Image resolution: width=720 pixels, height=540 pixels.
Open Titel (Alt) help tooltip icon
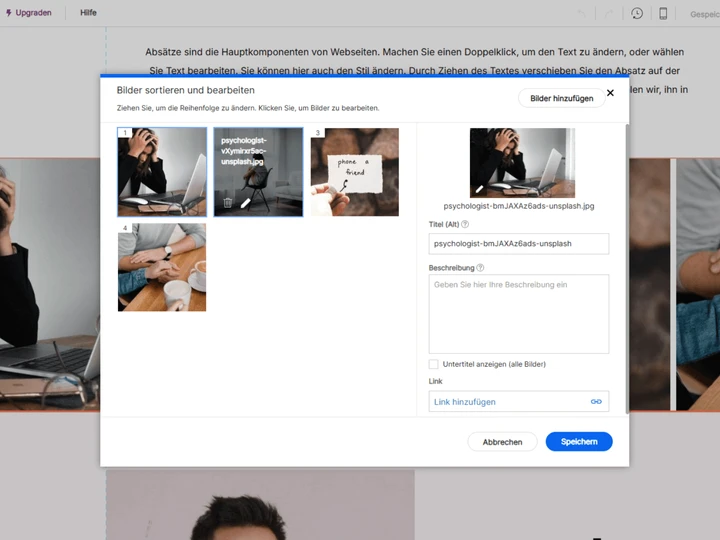465,225
